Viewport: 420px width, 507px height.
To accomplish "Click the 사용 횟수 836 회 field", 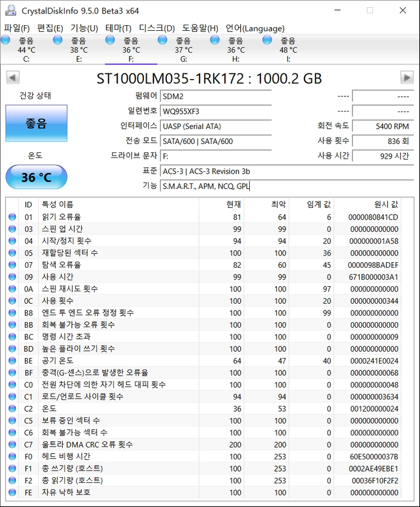I will 383,141.
